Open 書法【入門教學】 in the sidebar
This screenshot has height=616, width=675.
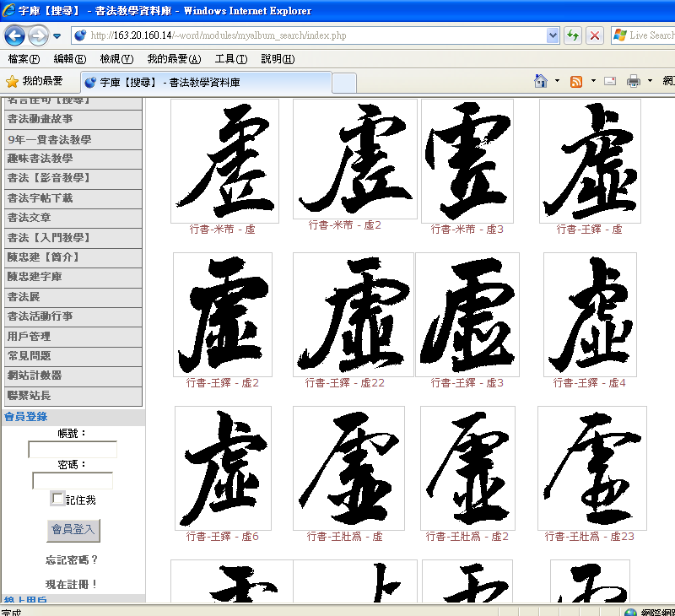tap(73, 238)
